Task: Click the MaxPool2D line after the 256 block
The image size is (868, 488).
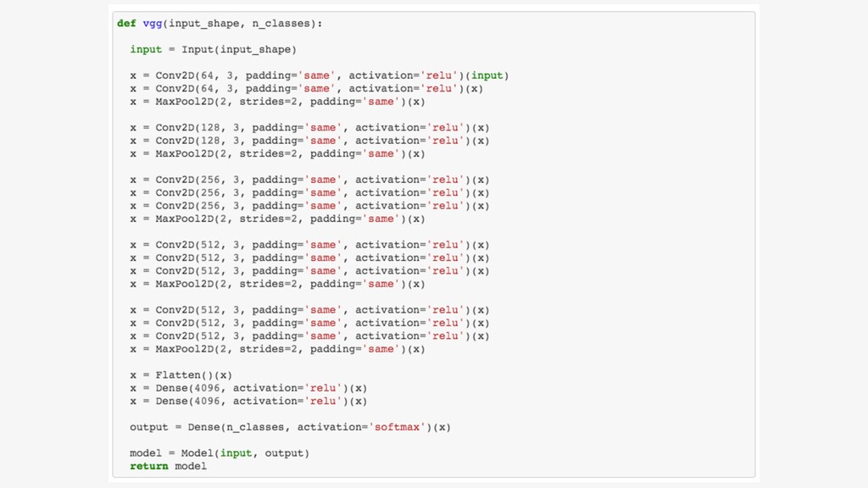Action: point(277,219)
